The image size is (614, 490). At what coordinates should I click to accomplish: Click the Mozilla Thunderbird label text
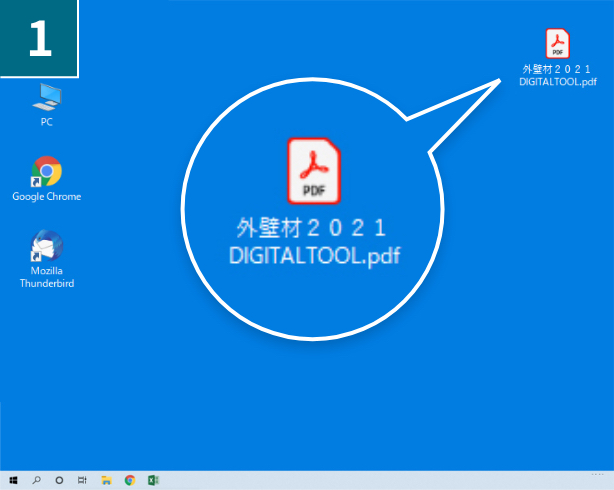[46, 277]
